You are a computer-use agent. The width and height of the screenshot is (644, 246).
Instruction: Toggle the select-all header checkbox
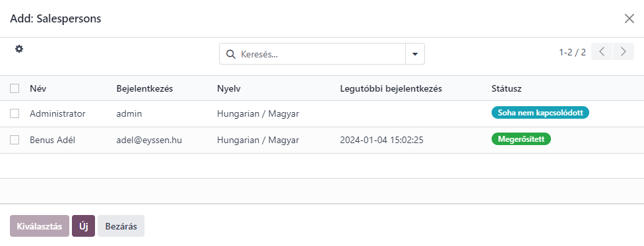coord(15,89)
